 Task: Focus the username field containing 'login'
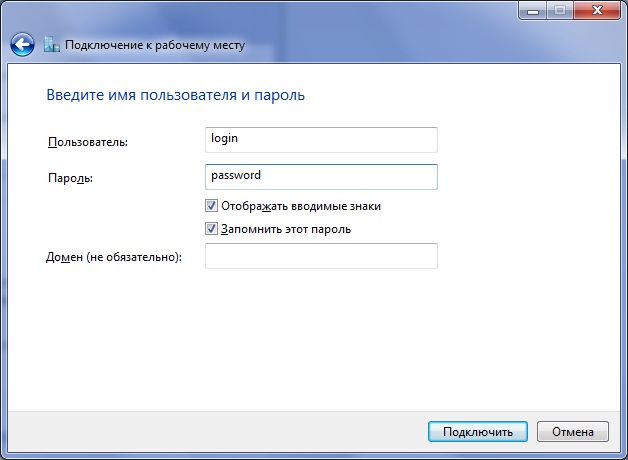pos(320,139)
